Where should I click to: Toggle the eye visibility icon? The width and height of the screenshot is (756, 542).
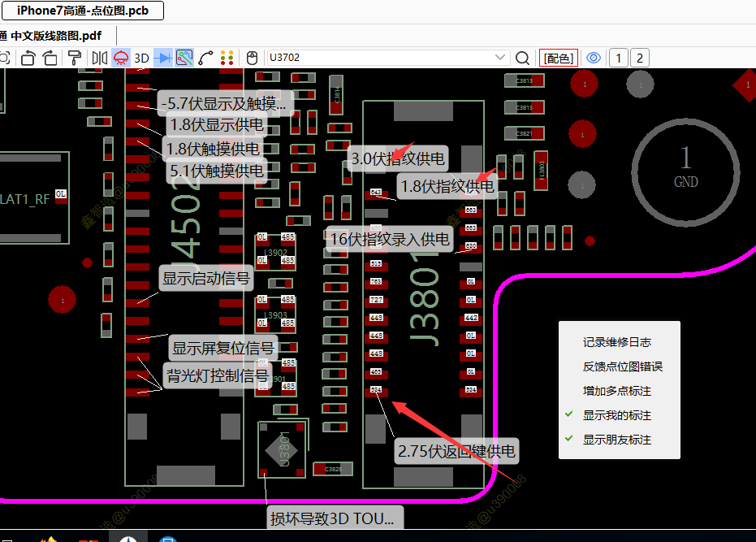coord(594,58)
